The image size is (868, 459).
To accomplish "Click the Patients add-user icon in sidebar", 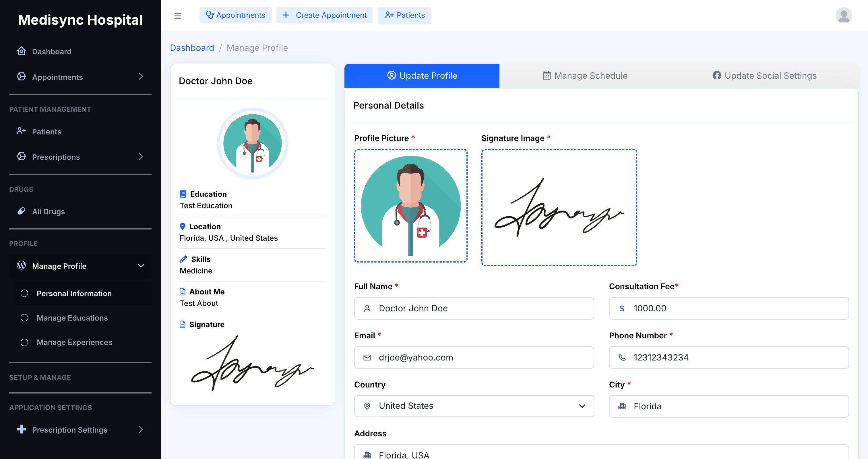I will coord(21,131).
